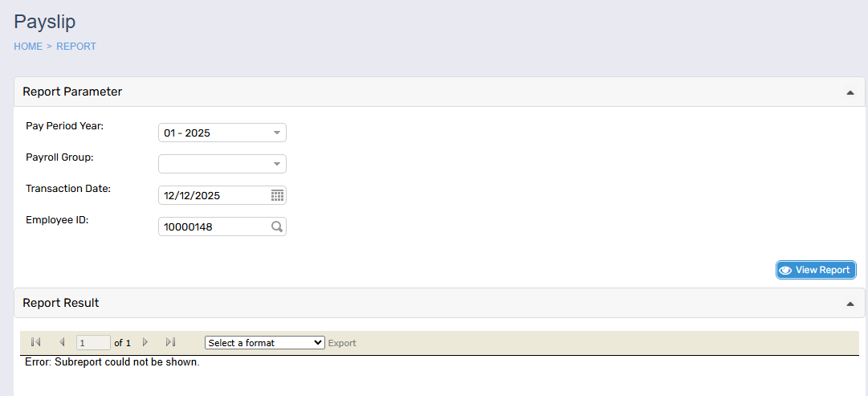Click the current page number box

click(x=93, y=343)
